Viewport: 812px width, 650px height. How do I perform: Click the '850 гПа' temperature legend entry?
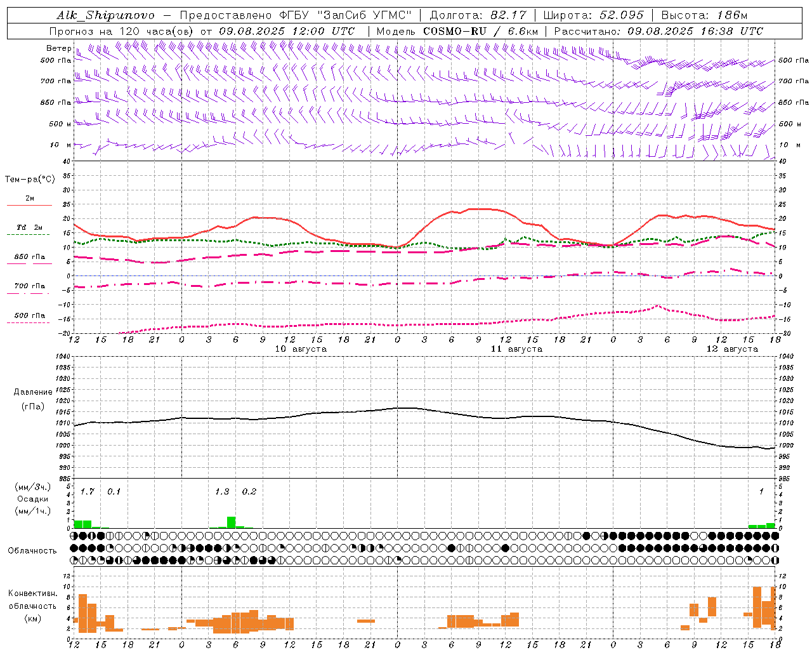pos(30,257)
